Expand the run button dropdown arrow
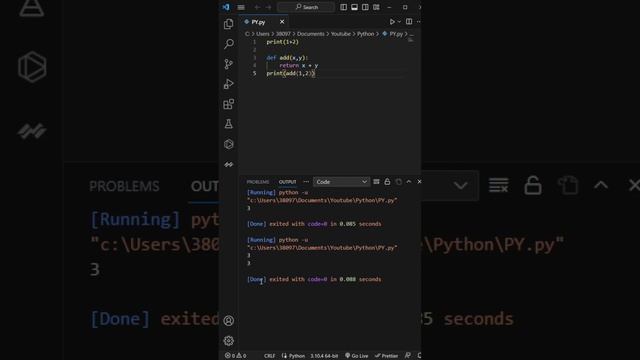Screen dimensions: 640x360 coord(399,22)
